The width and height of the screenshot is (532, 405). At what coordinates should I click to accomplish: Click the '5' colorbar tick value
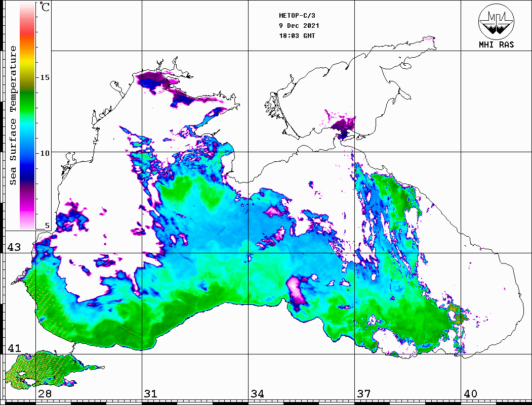point(47,226)
